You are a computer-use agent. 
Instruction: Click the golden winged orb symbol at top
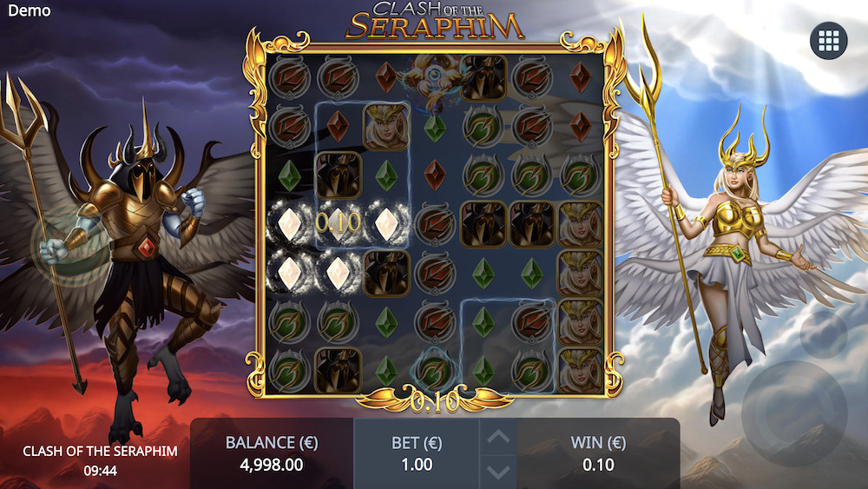tap(435, 78)
